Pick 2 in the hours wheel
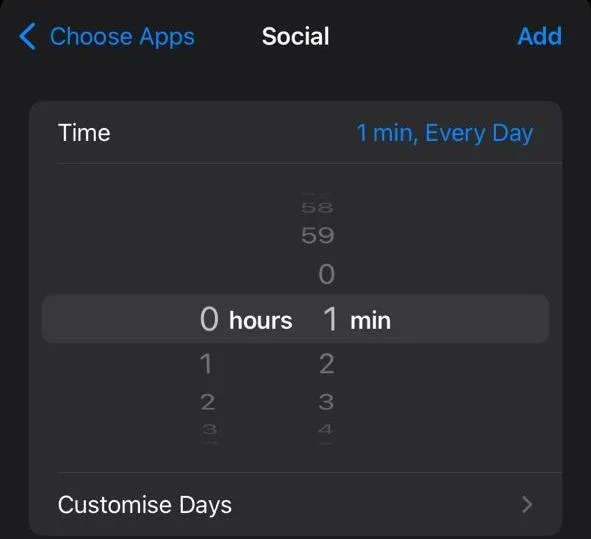The height and width of the screenshot is (539, 591). point(208,402)
